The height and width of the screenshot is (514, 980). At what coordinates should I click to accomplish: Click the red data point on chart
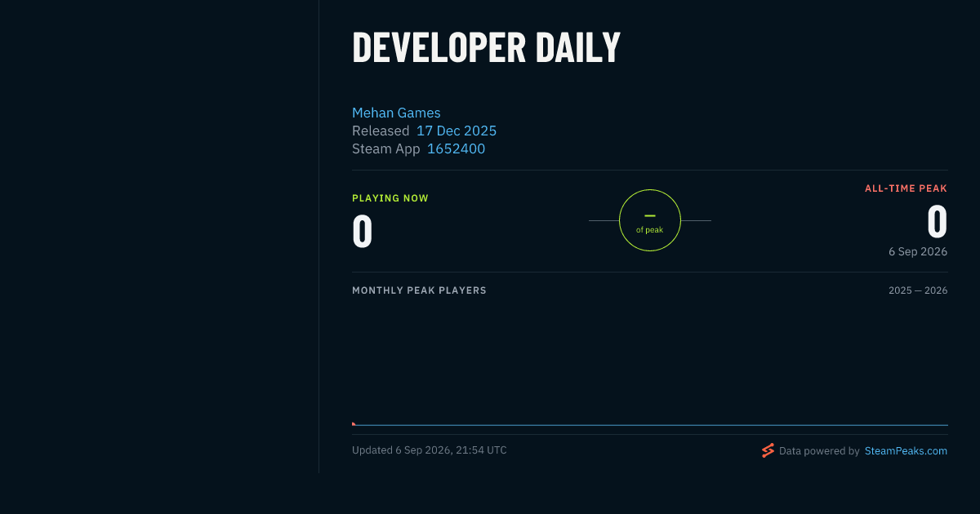point(353,423)
